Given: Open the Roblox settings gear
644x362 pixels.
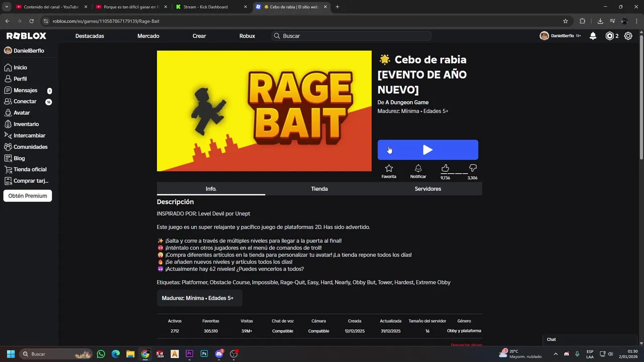Looking at the screenshot, I should pyautogui.click(x=628, y=36).
